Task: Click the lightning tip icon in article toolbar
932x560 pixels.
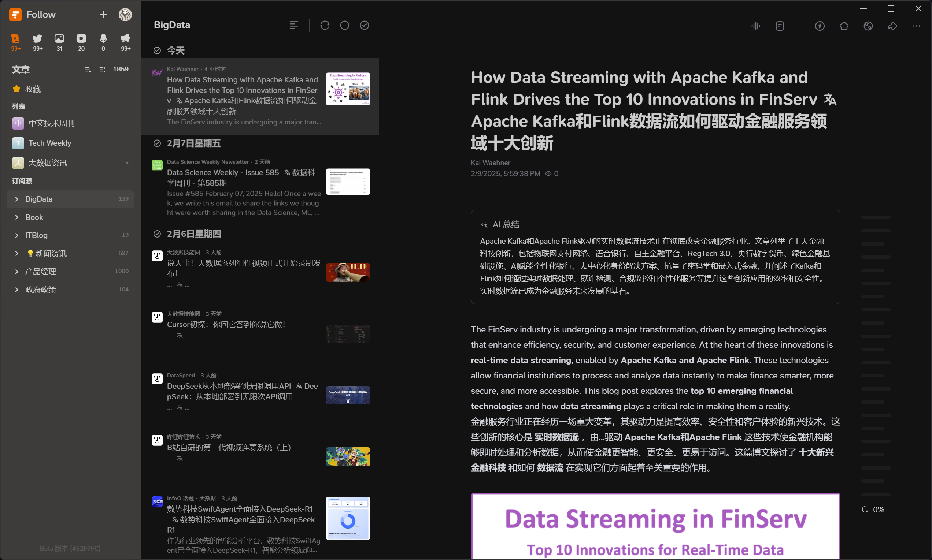Action: (x=820, y=26)
